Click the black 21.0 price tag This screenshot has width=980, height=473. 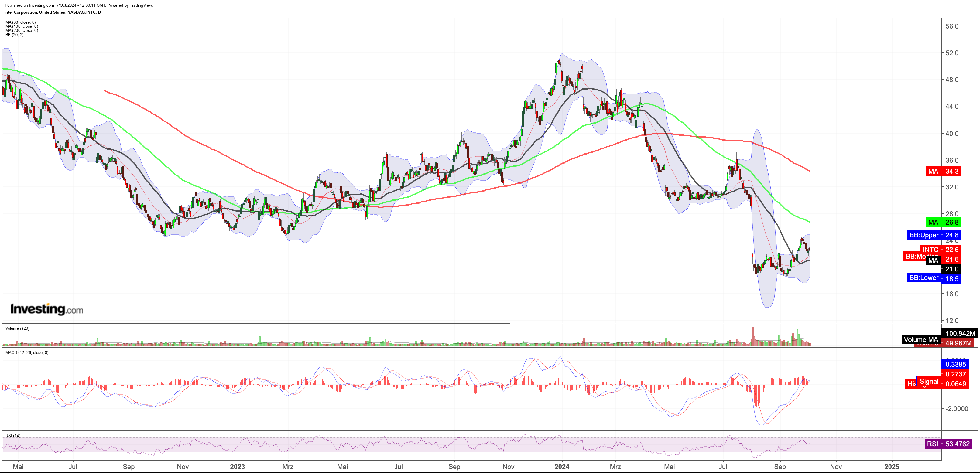click(951, 269)
